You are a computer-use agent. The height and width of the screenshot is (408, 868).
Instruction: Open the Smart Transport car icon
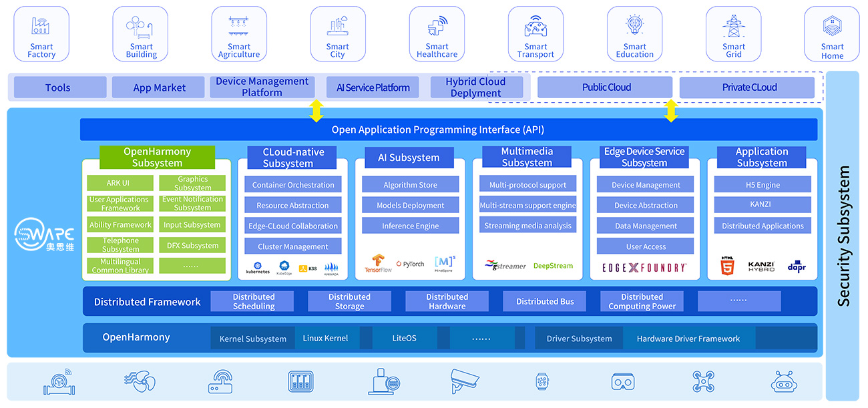[x=535, y=27]
